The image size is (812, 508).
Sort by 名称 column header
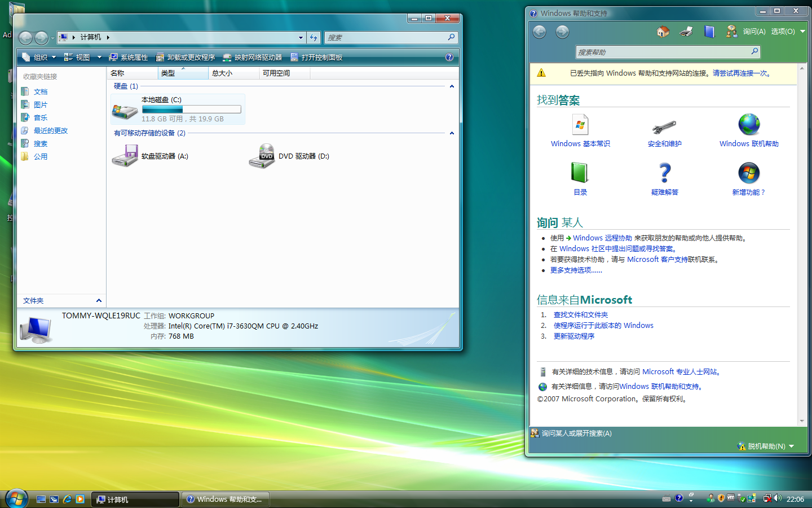[132, 73]
